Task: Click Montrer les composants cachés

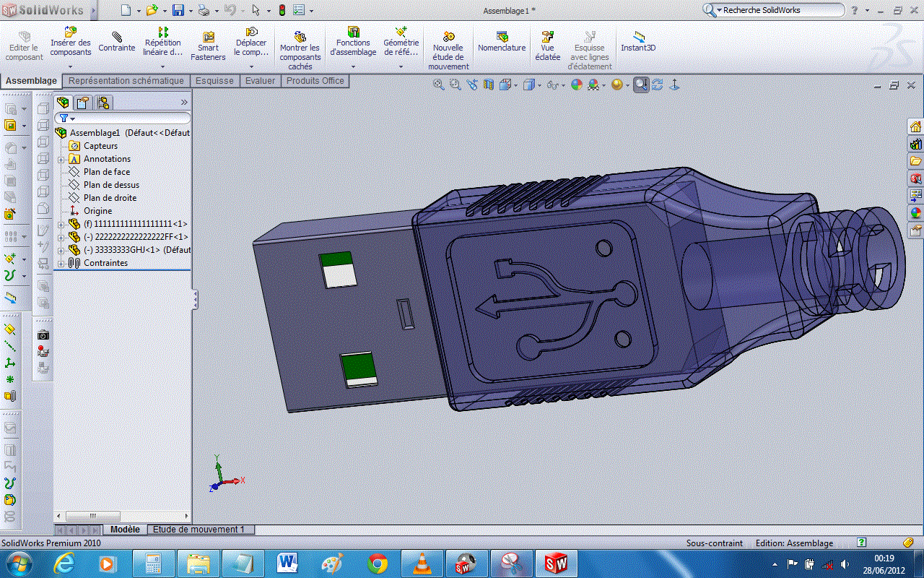Action: click(300, 49)
